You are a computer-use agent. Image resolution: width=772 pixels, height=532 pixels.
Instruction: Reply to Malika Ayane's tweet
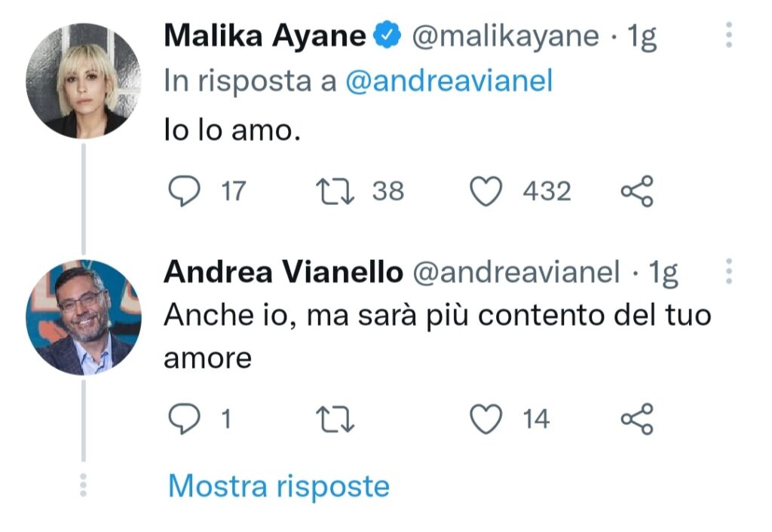click(x=181, y=191)
